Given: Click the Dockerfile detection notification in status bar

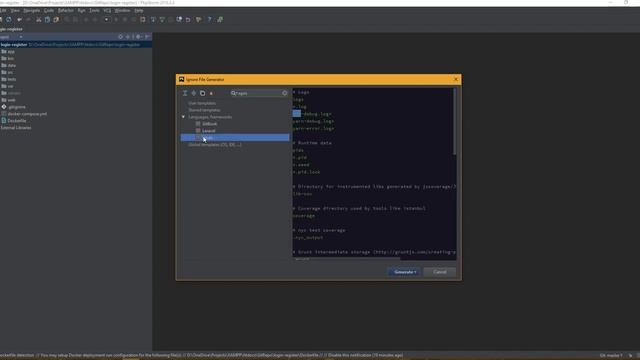Looking at the screenshot, I should (x=202, y=356).
